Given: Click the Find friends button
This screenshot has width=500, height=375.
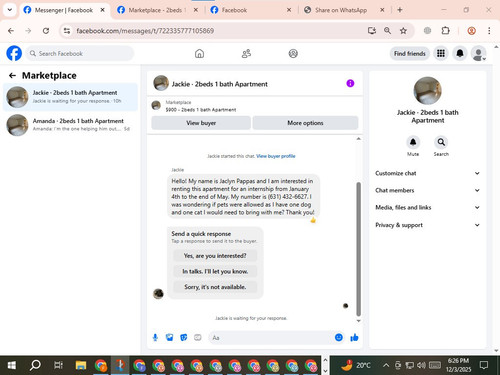Looking at the screenshot, I should coord(410,53).
